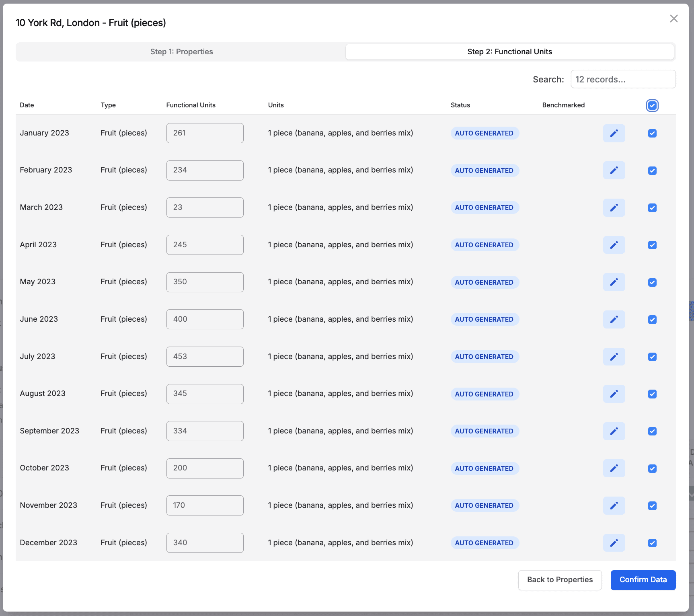Edit the March 2023 row with pencil icon
694x616 pixels.
[x=614, y=207]
